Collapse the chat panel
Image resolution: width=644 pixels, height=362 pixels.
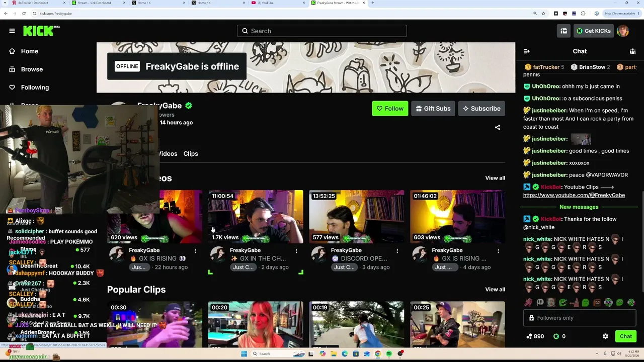527,51
